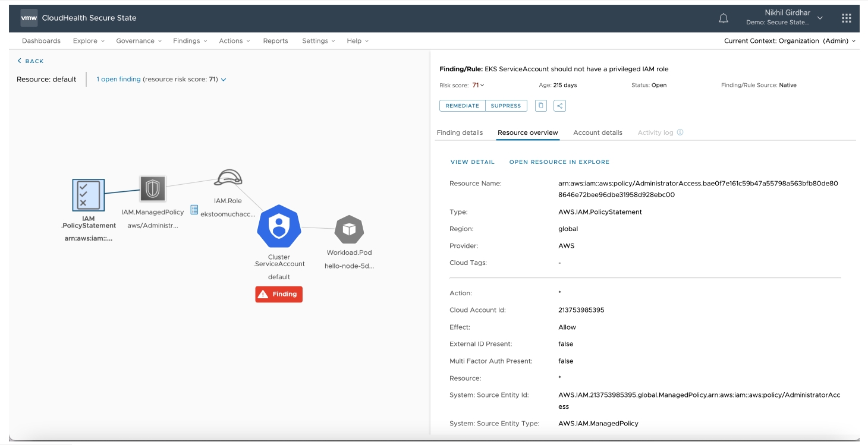
Task: Click the Resource: default heading
Action: coord(46,79)
